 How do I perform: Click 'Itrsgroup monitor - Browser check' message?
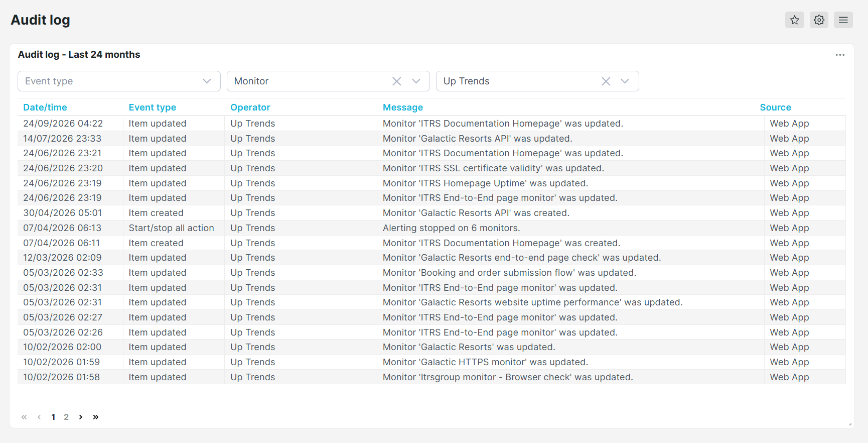(508, 377)
